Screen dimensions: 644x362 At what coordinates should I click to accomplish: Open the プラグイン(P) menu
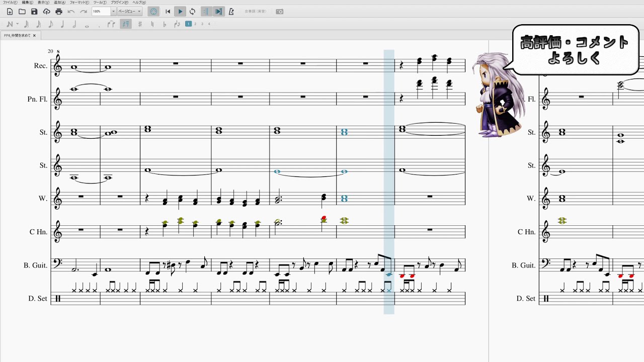119,3
